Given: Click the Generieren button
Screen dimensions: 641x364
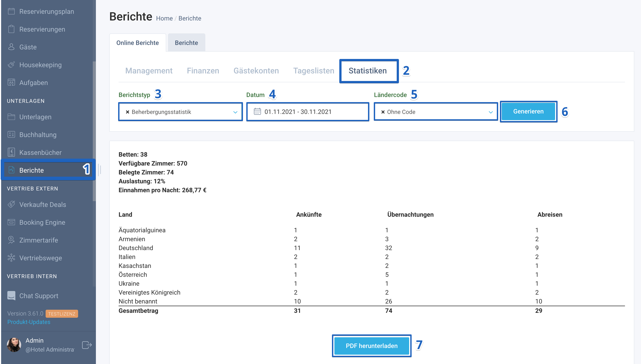Looking at the screenshot, I should point(528,111).
